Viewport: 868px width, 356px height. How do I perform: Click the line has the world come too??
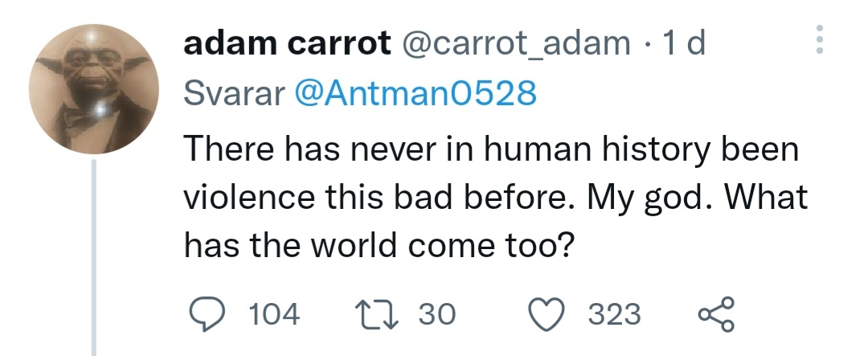pos(378,244)
